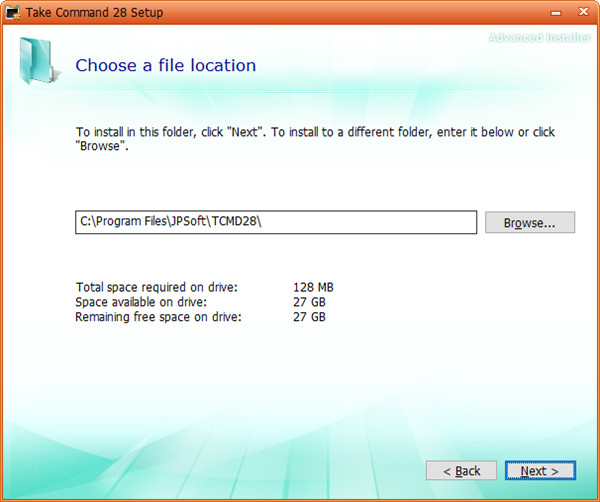Select the 'Choose a file location' heading
The height and width of the screenshot is (502, 600).
(166, 65)
